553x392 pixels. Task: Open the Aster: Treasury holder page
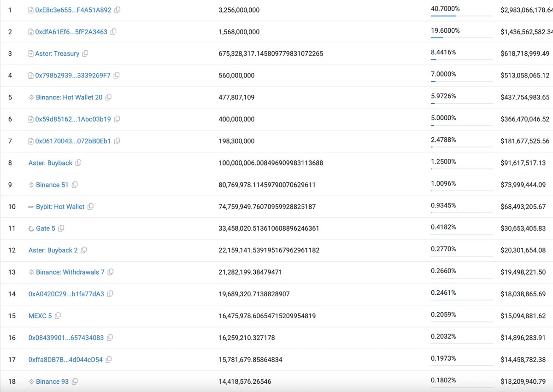(57, 53)
